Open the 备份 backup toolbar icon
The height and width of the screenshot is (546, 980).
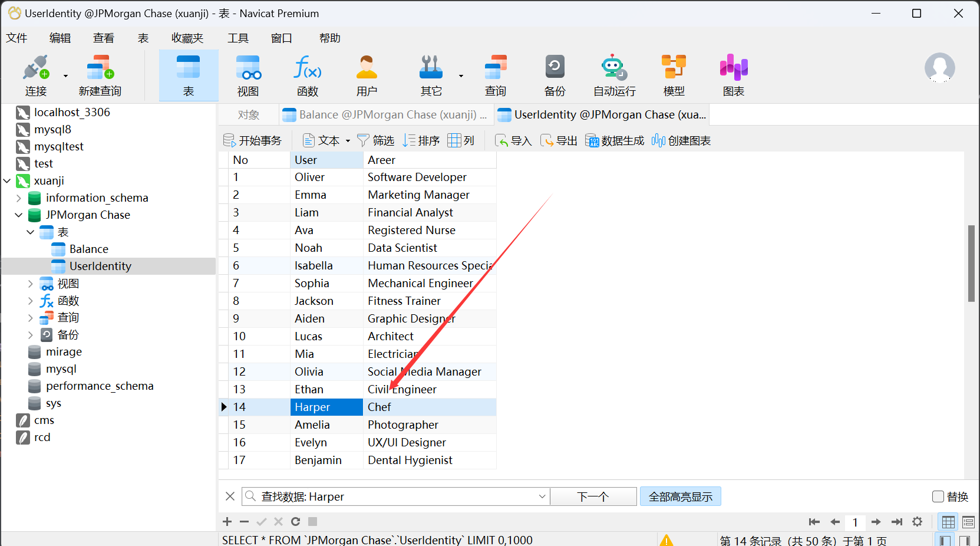[x=555, y=75]
